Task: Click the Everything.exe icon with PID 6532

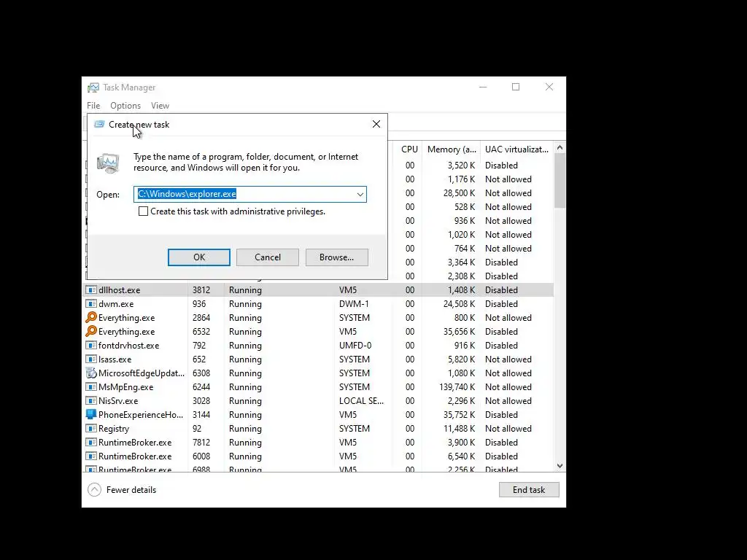Action: (91, 332)
